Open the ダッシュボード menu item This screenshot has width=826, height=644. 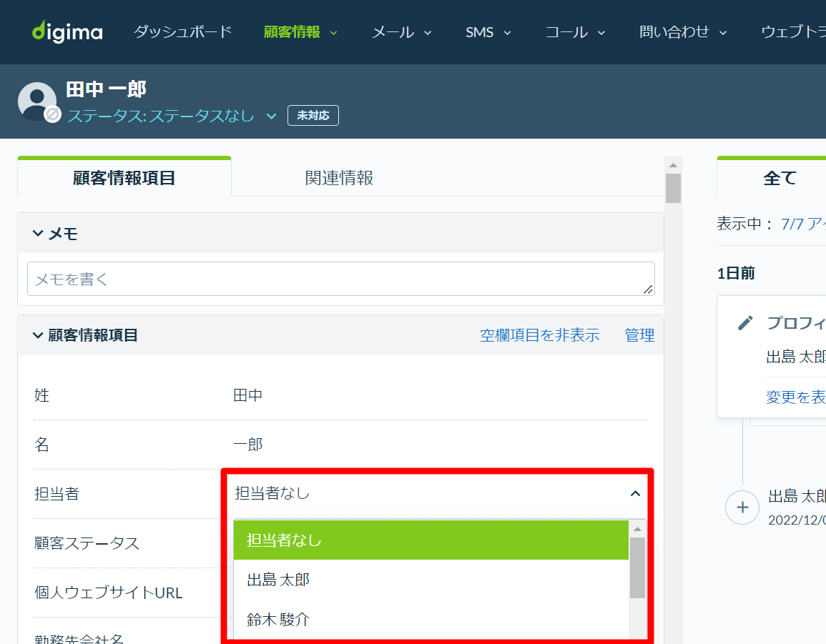[x=183, y=31]
